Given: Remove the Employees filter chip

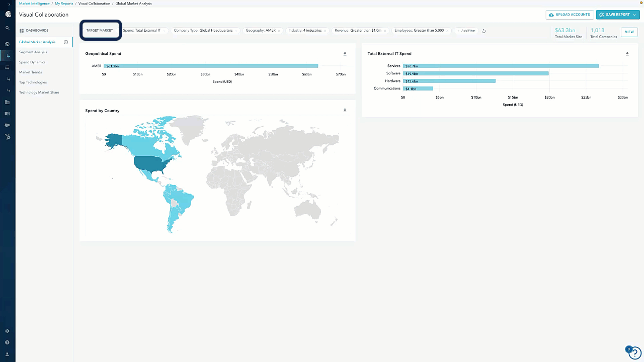Looking at the screenshot, I should tap(448, 31).
